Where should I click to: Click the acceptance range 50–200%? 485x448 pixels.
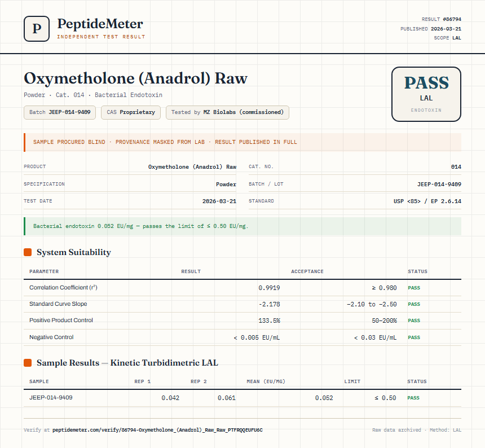click(x=384, y=320)
